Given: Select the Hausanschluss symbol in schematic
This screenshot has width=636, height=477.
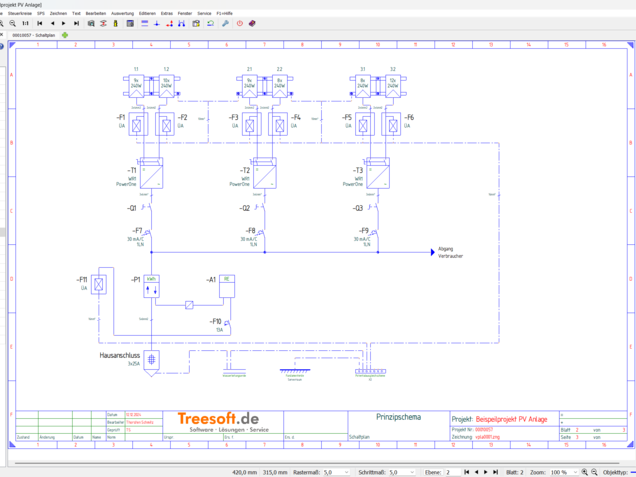Looking at the screenshot, I should click(150, 360).
